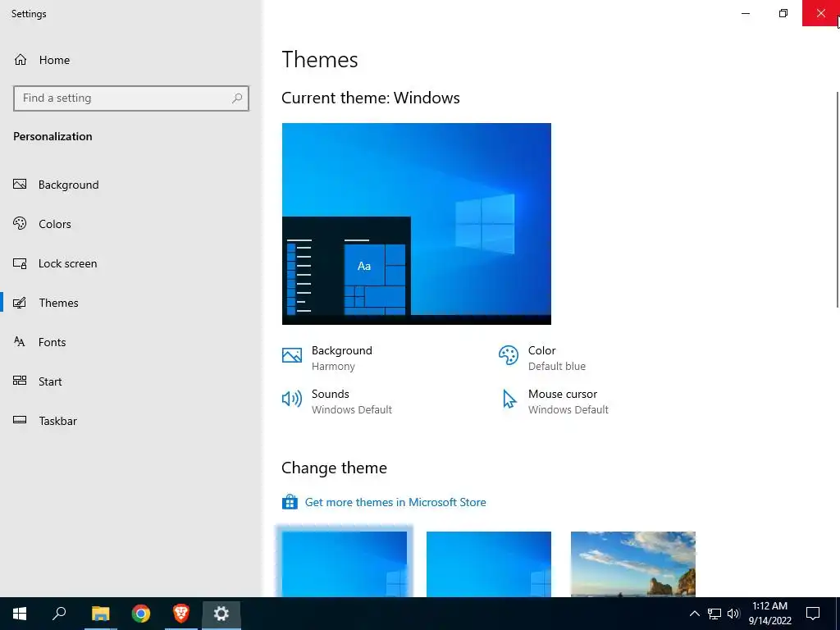Minimize the Settings window
Viewport: 840px width, 630px height.
(745, 13)
